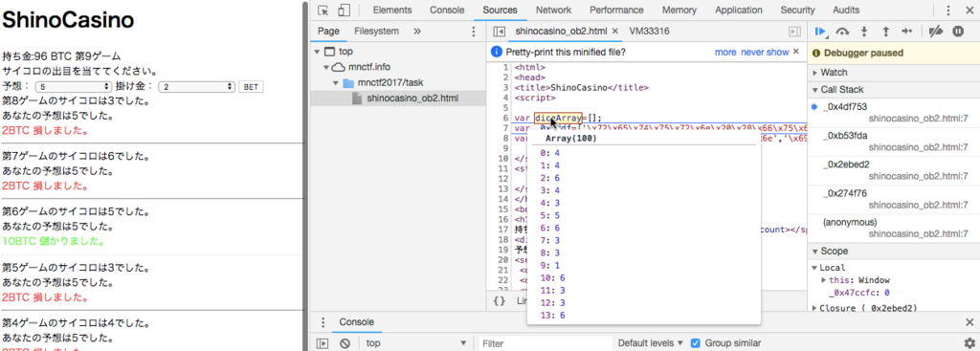
Task: Collapse the Call Stack section
Action: (x=815, y=89)
